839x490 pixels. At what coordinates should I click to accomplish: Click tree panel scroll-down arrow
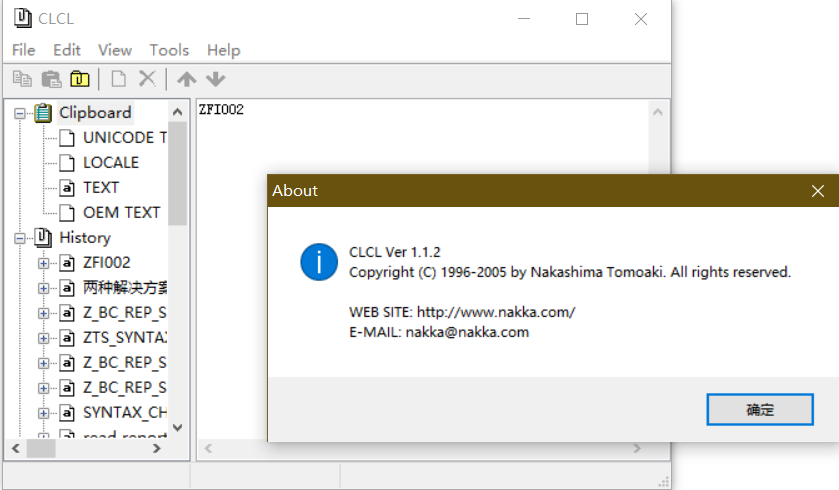[x=178, y=427]
